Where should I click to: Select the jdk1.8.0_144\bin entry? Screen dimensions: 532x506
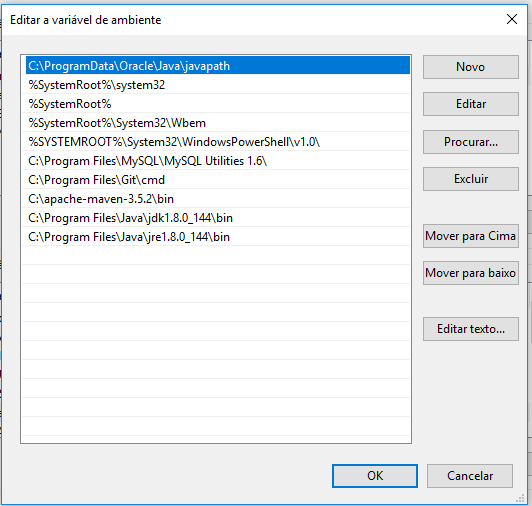point(218,218)
